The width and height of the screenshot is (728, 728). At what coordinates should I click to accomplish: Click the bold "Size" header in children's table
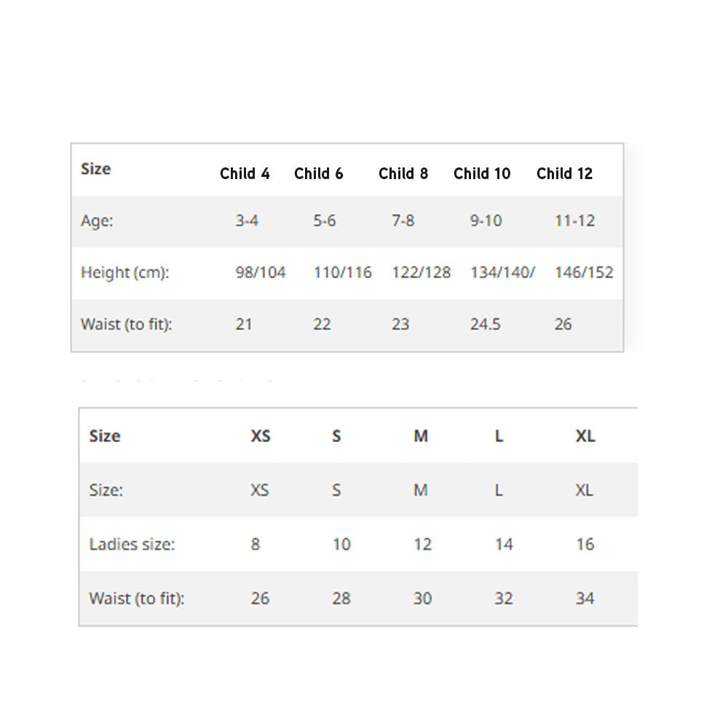click(x=95, y=169)
